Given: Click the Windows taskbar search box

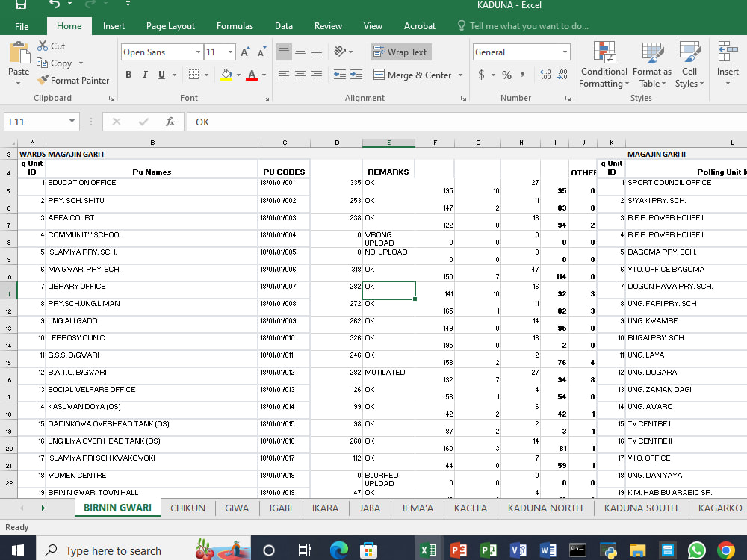Looking at the screenshot, I should [x=143, y=550].
